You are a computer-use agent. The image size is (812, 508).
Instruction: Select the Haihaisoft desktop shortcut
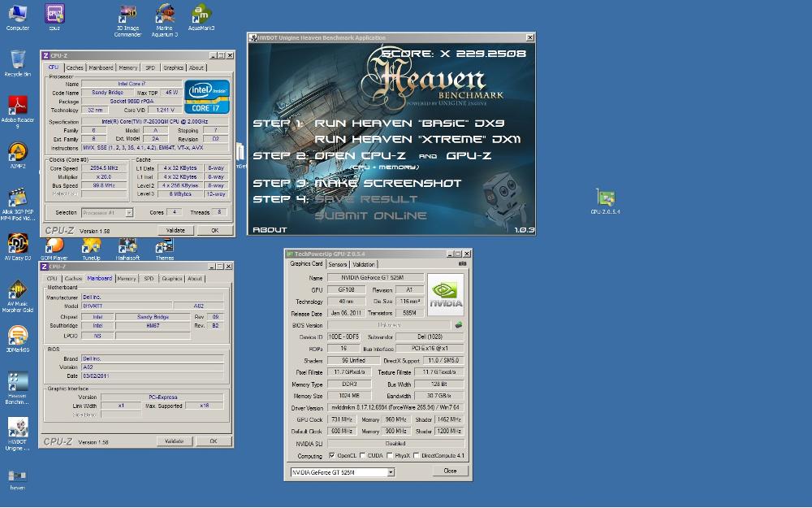pos(128,249)
